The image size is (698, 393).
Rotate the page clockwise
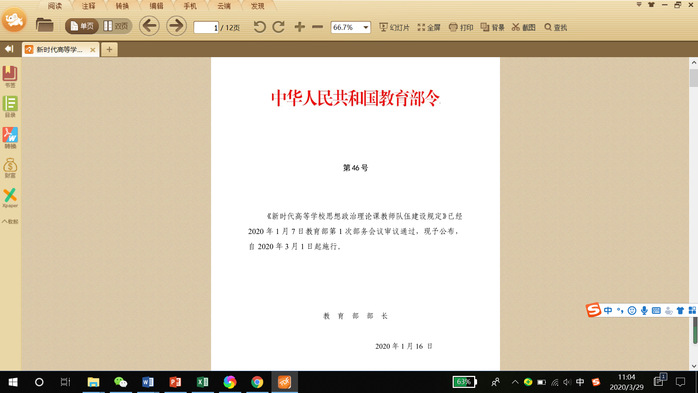(279, 27)
